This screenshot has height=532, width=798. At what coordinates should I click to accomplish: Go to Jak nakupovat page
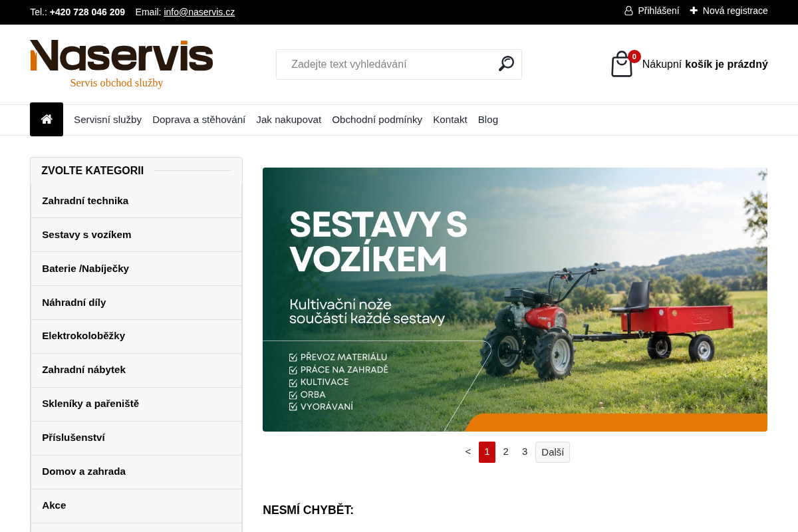pyautogui.click(x=289, y=120)
